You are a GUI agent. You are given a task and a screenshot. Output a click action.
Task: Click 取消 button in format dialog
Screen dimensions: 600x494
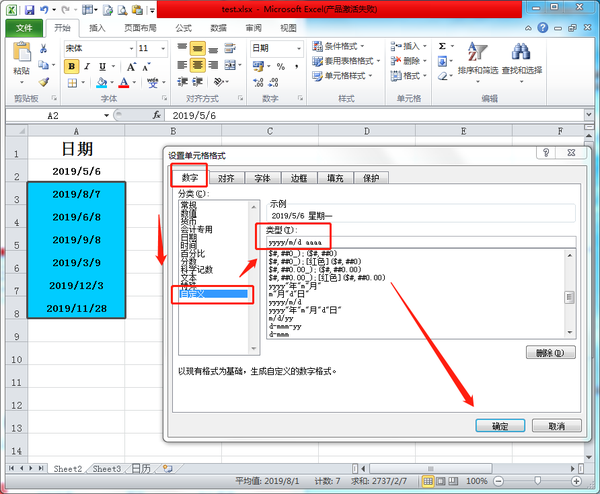pos(557,426)
